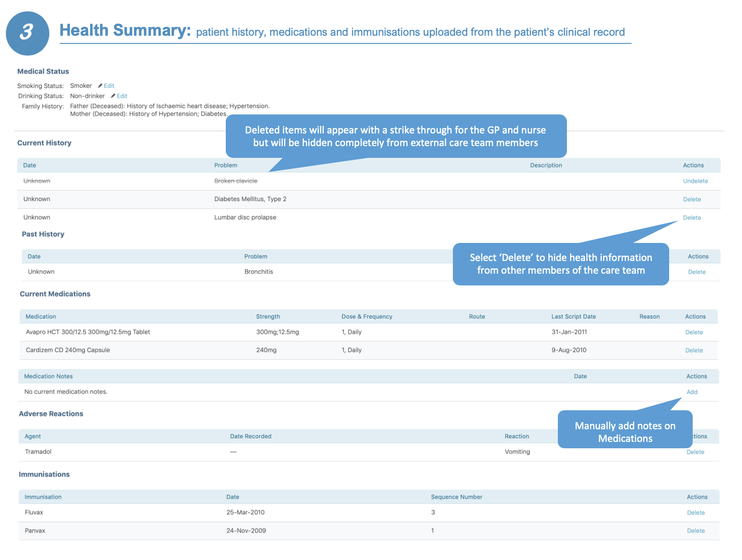Select 'No current medication notes.' text
742x560 pixels.
[x=66, y=392]
